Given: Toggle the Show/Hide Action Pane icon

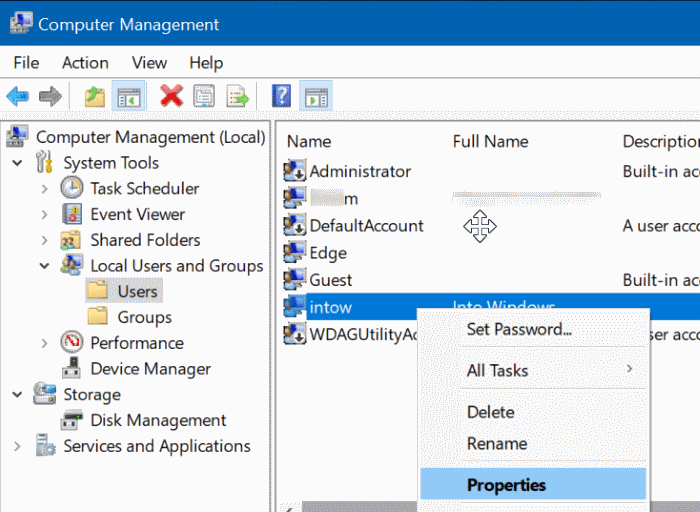Looking at the screenshot, I should point(316,96).
